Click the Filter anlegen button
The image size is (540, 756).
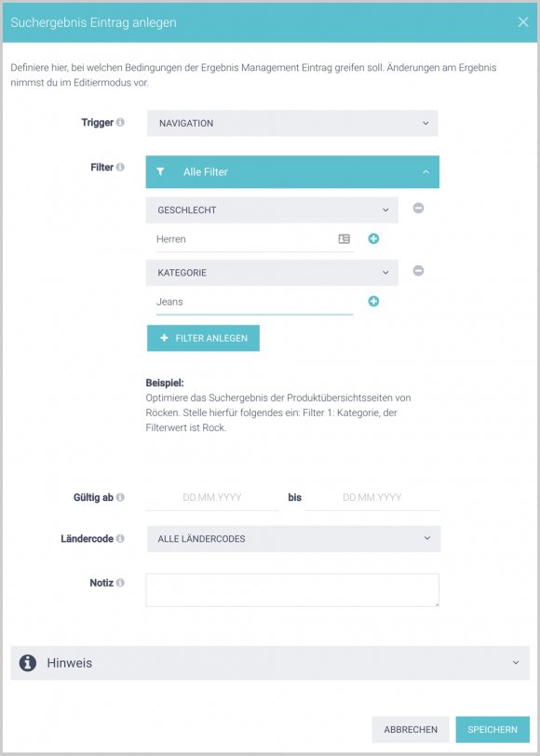point(204,338)
